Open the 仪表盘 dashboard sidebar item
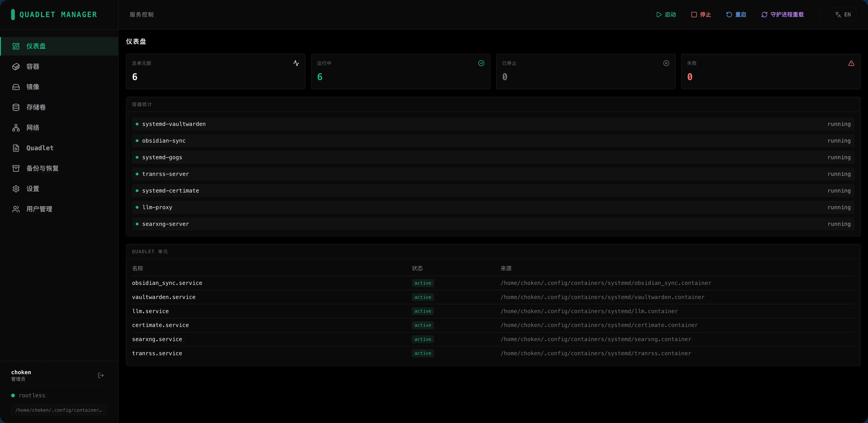Screen dimensions: 868x423 [x=59, y=46]
